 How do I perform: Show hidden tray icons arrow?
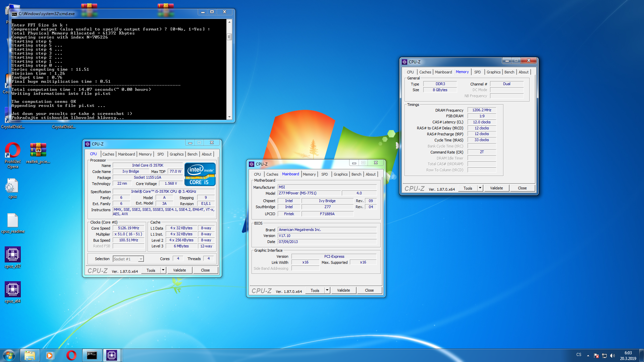point(588,356)
